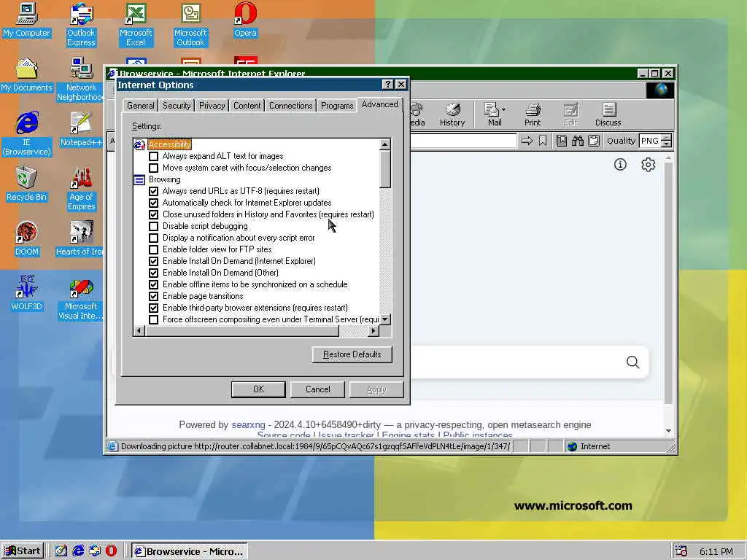Click the bookmark ribbon icon

543,141
